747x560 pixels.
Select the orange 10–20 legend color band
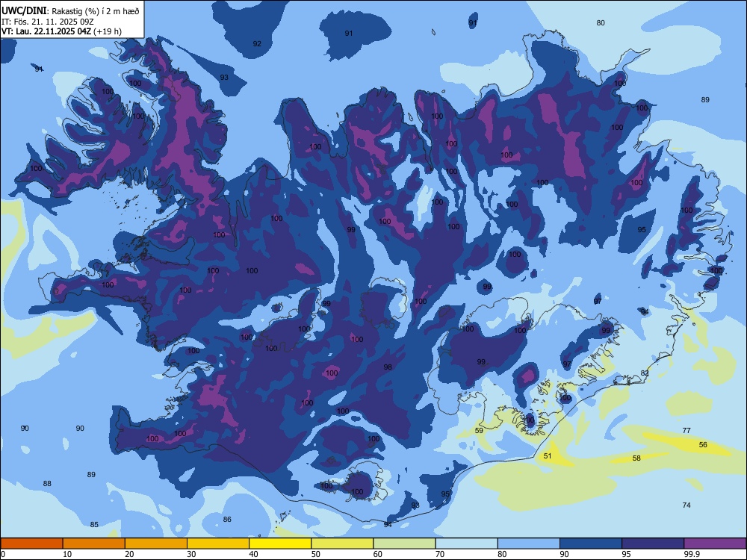94,544
